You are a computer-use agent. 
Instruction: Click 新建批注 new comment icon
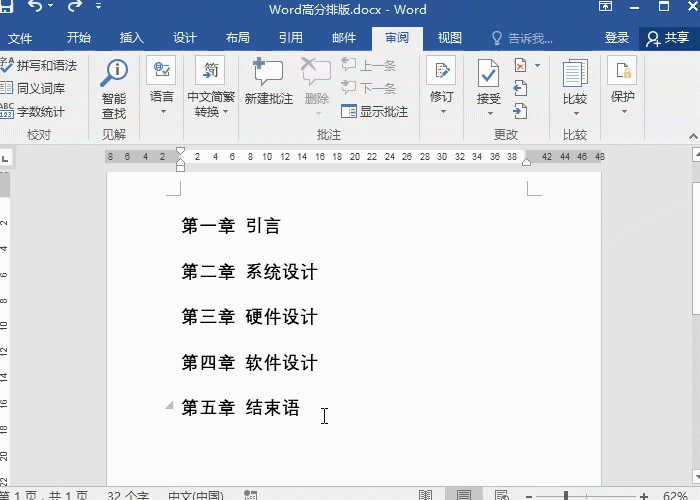[x=268, y=71]
